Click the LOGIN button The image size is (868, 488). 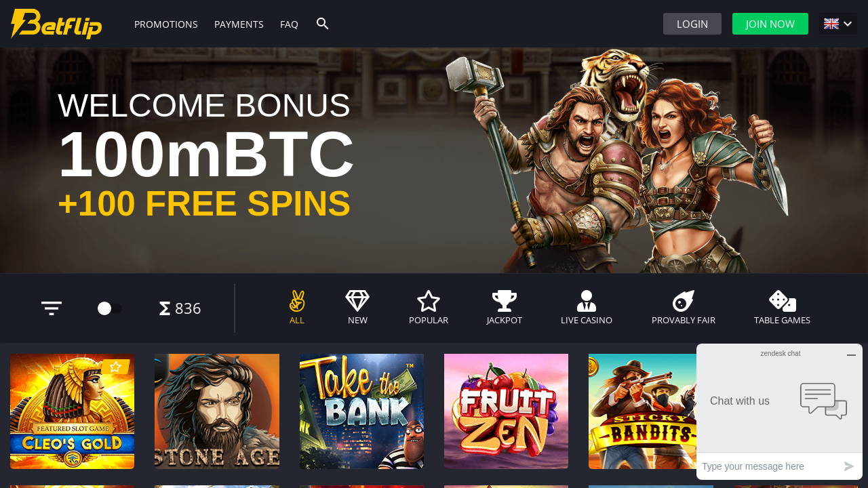pos(692,24)
